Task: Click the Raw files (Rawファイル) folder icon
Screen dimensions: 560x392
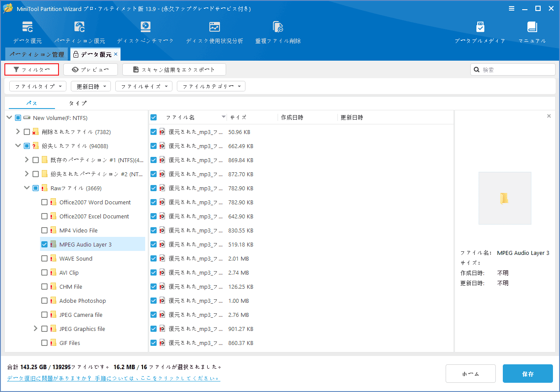Action: 44,188
